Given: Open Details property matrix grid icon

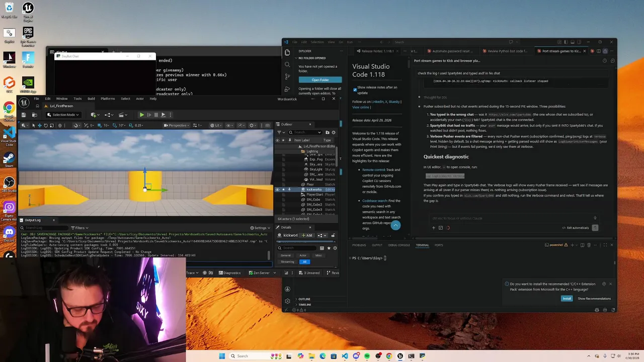Looking at the screenshot, I should (x=322, y=248).
